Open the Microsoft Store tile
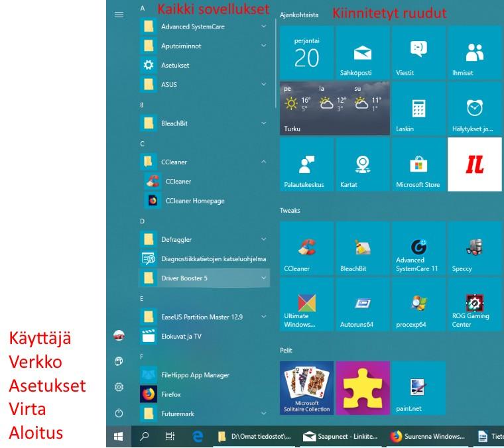 pos(418,164)
